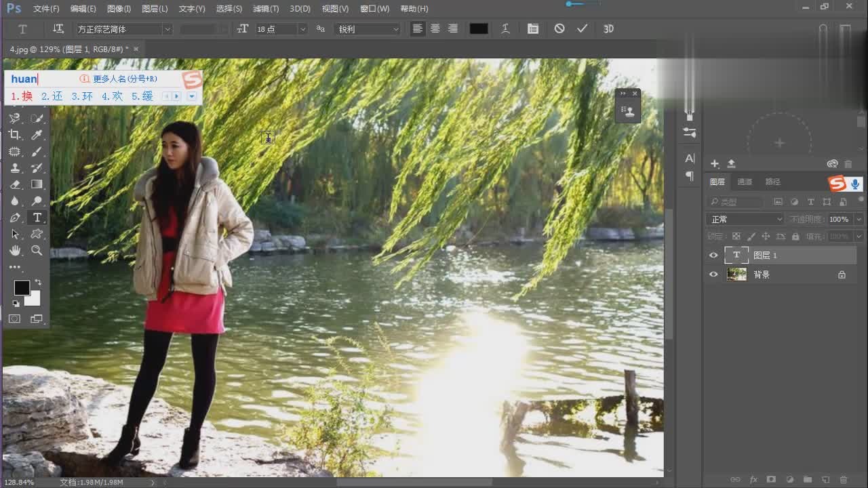This screenshot has height=488, width=868.
Task: Expand the layer fill dropdown arrow
Action: click(859, 237)
